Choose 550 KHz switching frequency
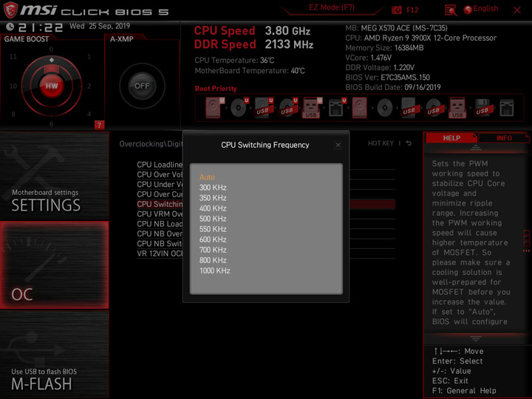532x399 pixels. 213,229
